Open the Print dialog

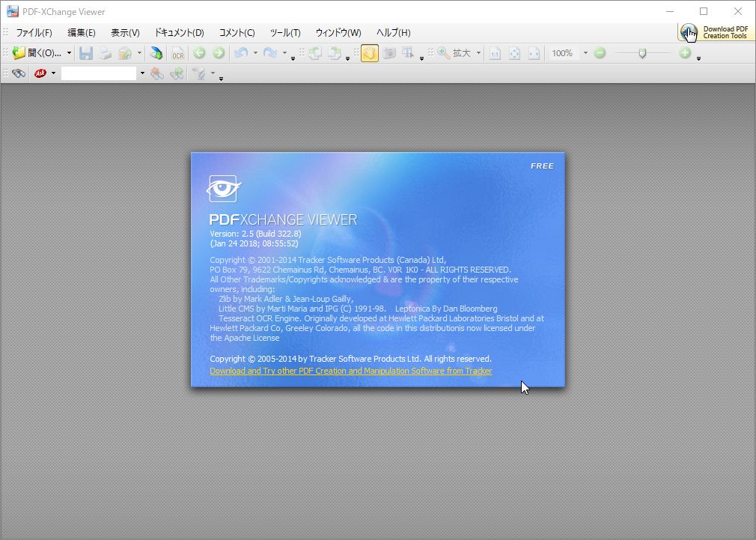pyautogui.click(x=105, y=52)
